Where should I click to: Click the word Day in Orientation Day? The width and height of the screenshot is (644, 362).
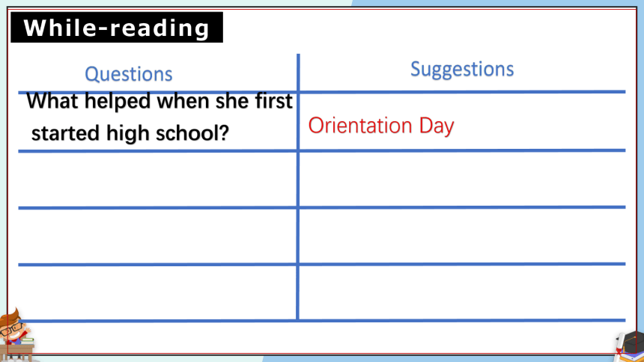click(436, 126)
